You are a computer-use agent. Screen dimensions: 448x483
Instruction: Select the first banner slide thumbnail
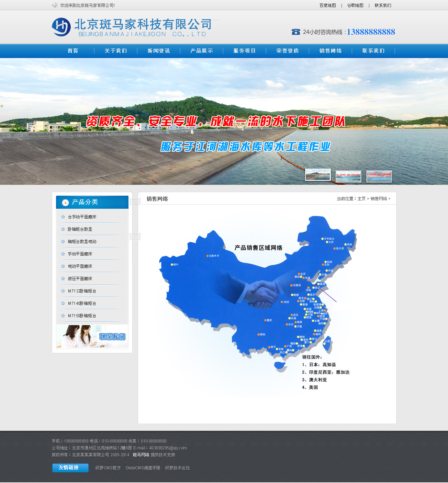318,175
